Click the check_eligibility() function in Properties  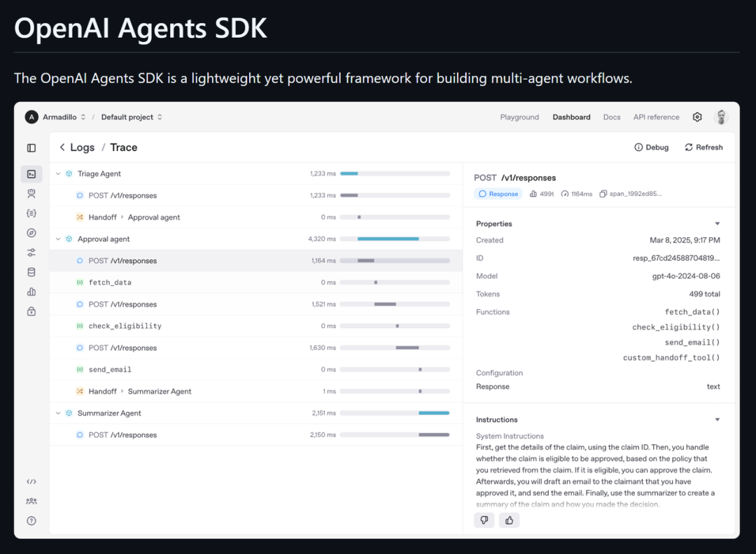[x=676, y=327]
